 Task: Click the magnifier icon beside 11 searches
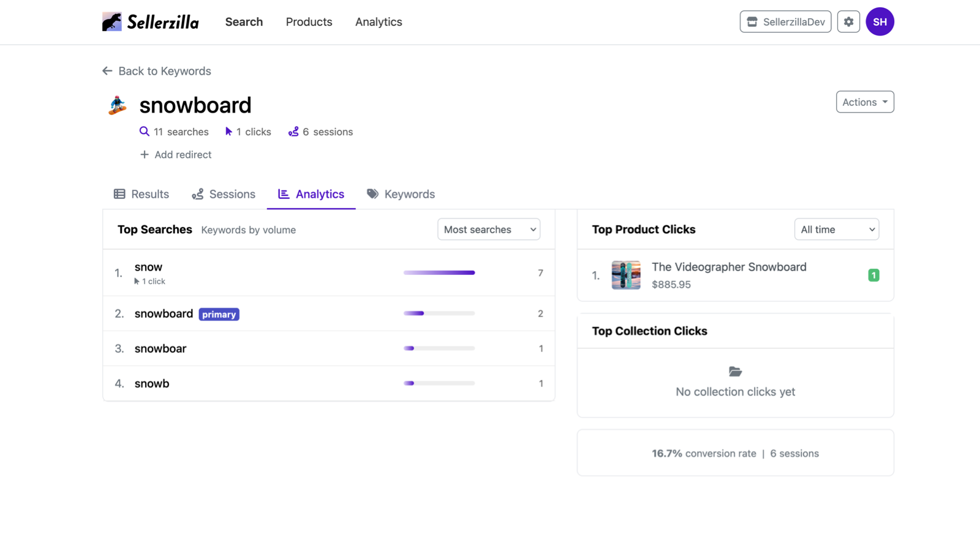pyautogui.click(x=145, y=131)
